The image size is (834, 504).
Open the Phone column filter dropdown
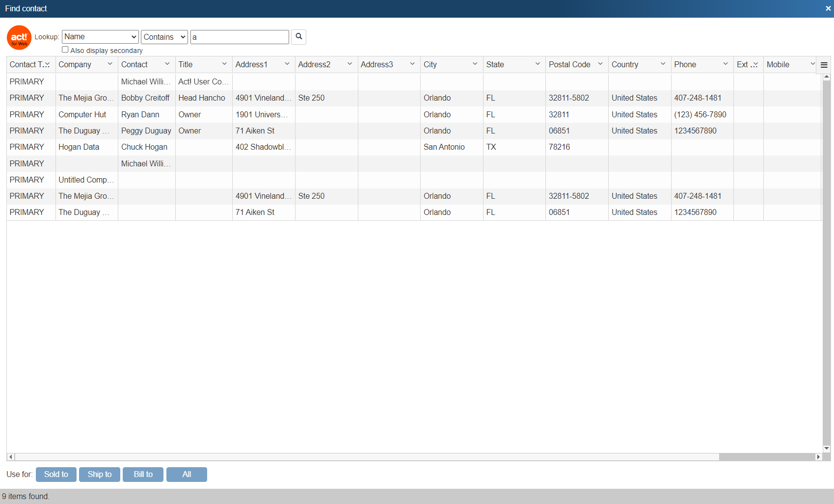click(x=726, y=64)
